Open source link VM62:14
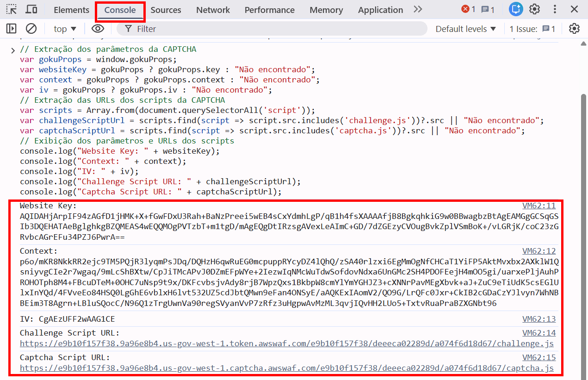 [x=539, y=333]
